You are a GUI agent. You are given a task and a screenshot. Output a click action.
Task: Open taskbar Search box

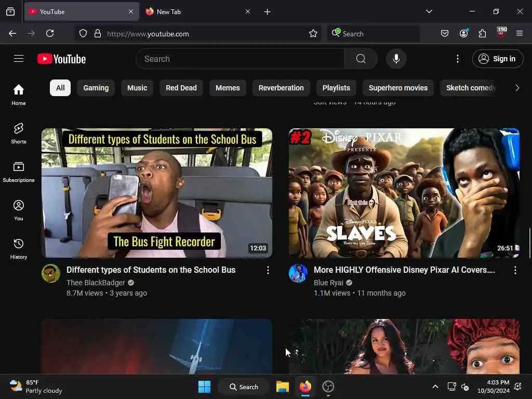coord(244,387)
